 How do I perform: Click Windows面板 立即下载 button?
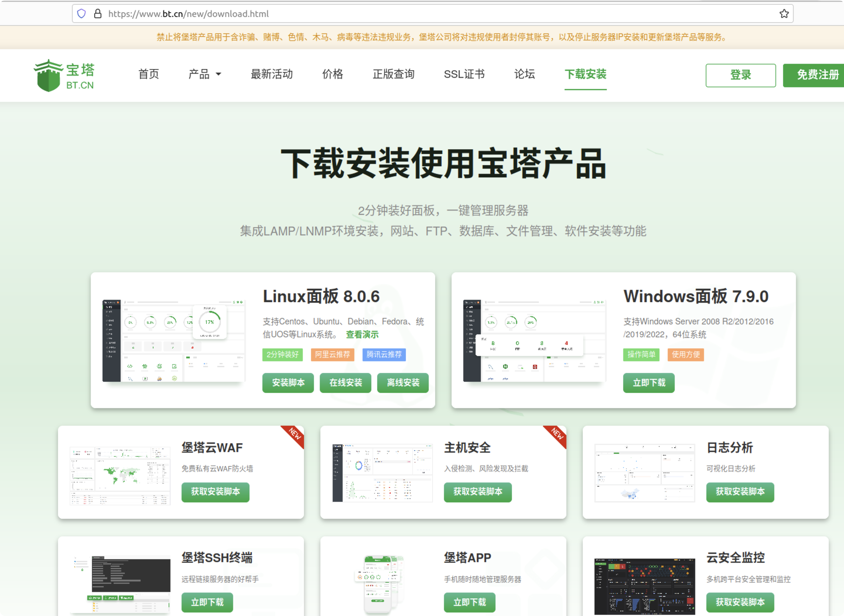[x=649, y=383]
